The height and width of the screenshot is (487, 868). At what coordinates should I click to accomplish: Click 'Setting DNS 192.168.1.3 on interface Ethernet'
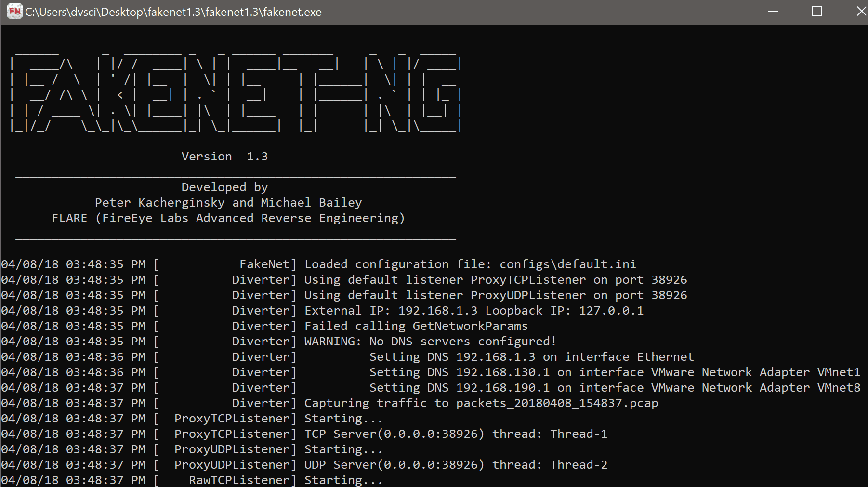tap(532, 357)
